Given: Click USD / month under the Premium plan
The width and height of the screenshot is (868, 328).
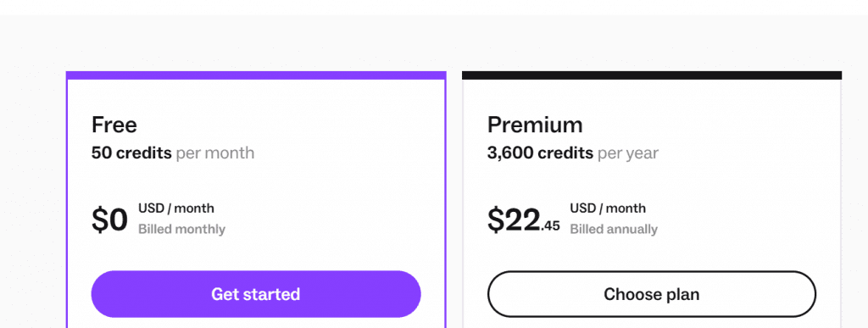Looking at the screenshot, I should [608, 208].
